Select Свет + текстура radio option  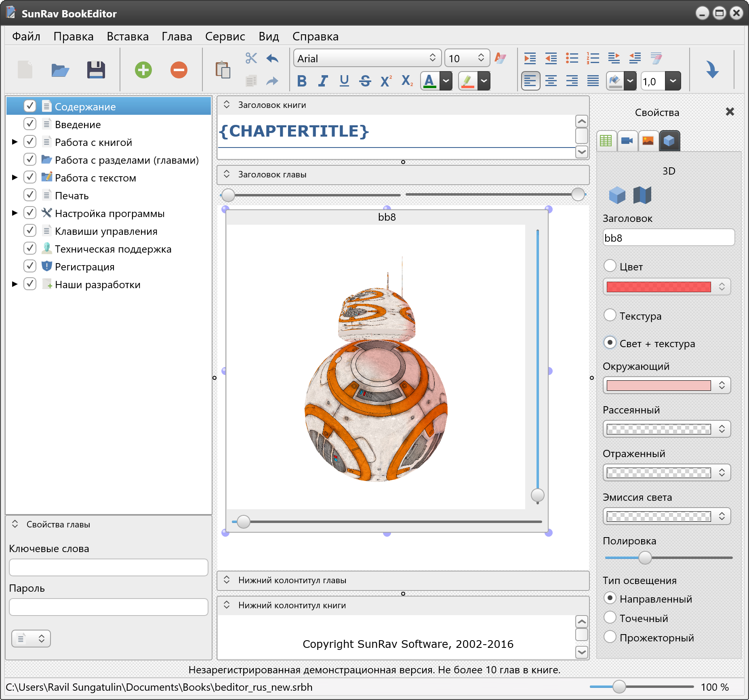pyautogui.click(x=610, y=343)
